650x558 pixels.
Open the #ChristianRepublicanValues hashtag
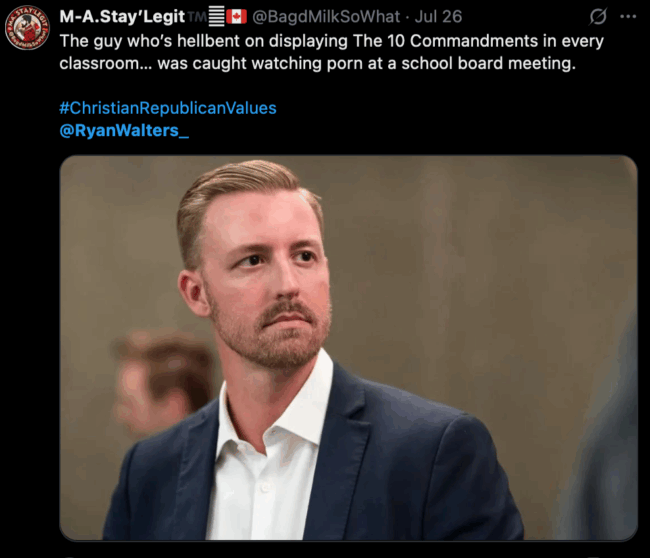click(168, 108)
